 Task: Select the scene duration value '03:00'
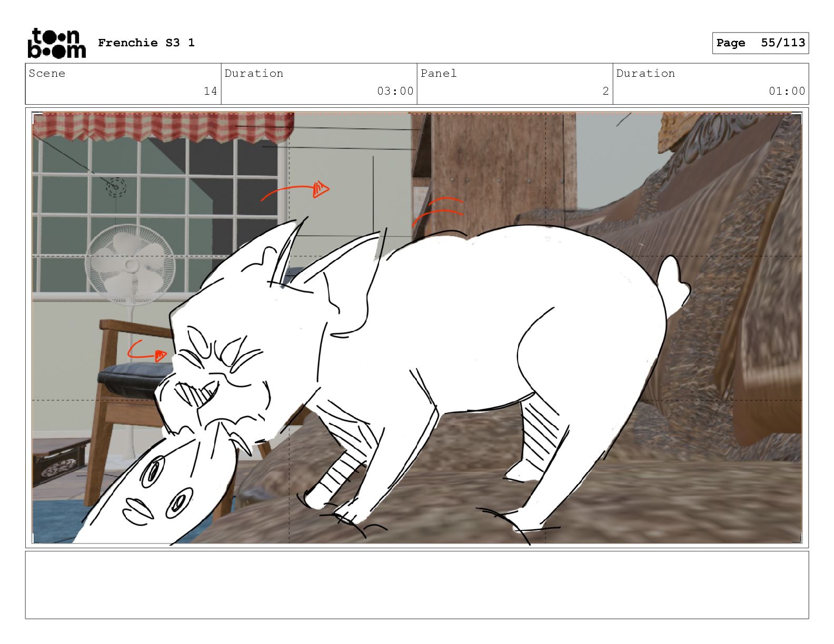pos(395,91)
